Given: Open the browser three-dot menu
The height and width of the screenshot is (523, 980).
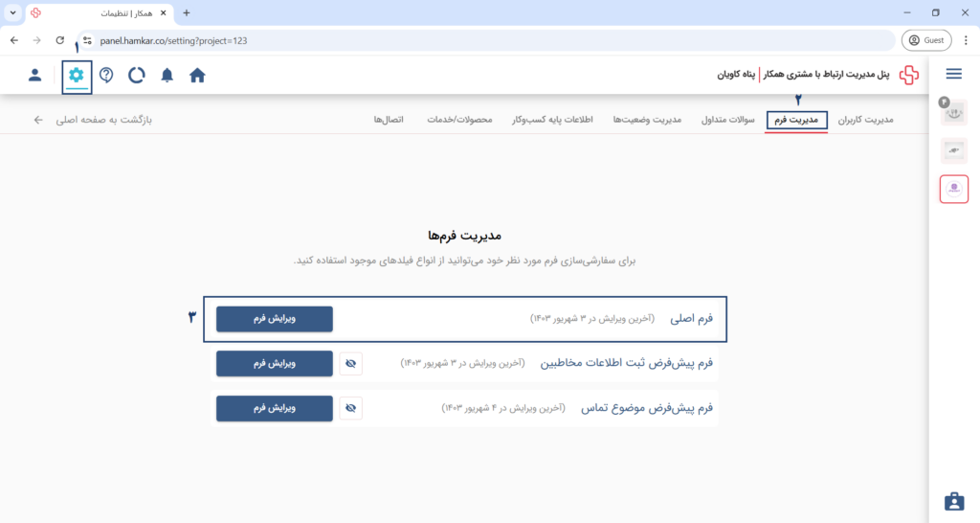Looking at the screenshot, I should 966,40.
